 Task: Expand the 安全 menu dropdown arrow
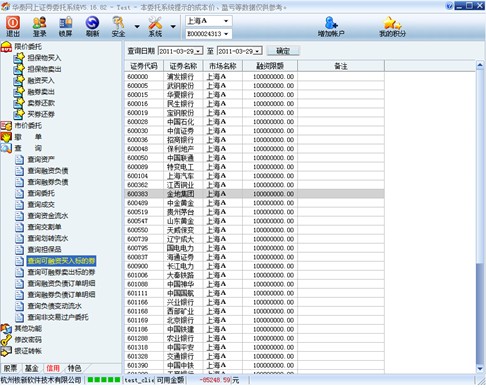coord(137,26)
